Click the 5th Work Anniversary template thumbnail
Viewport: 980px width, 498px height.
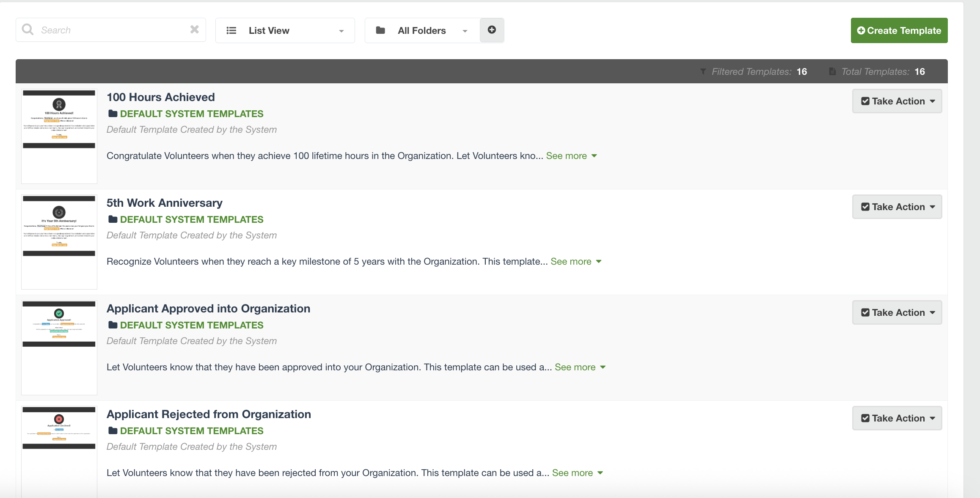(x=58, y=241)
